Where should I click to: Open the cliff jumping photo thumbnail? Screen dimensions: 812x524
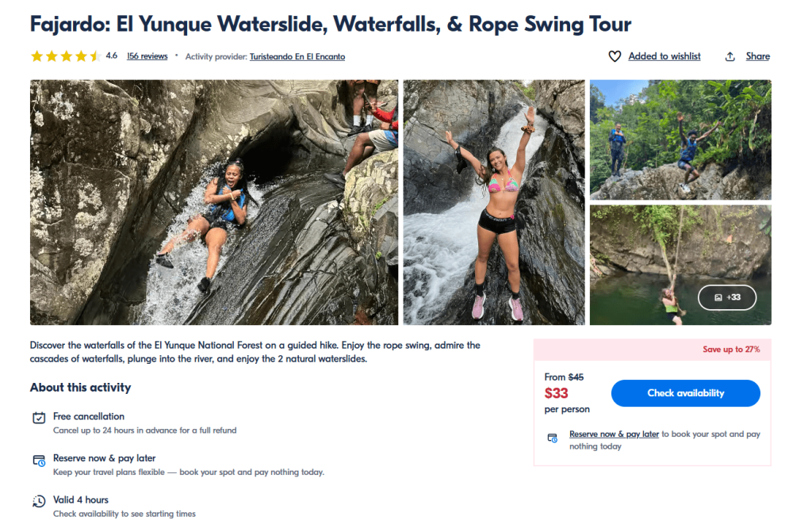click(x=680, y=140)
